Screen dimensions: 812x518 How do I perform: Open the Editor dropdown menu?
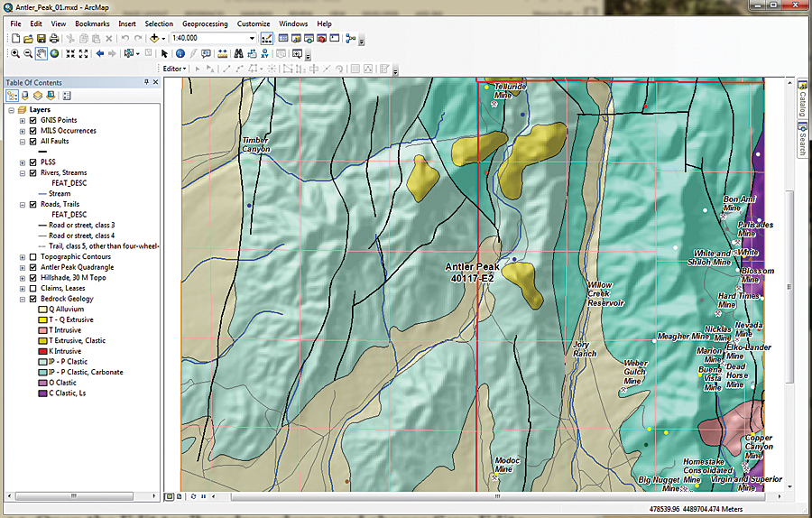[x=174, y=69]
